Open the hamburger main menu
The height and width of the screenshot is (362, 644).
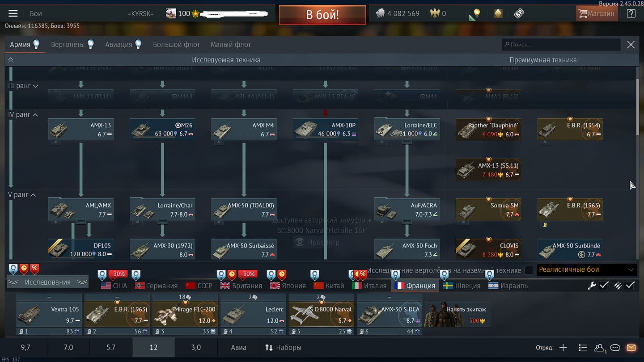[13, 13]
